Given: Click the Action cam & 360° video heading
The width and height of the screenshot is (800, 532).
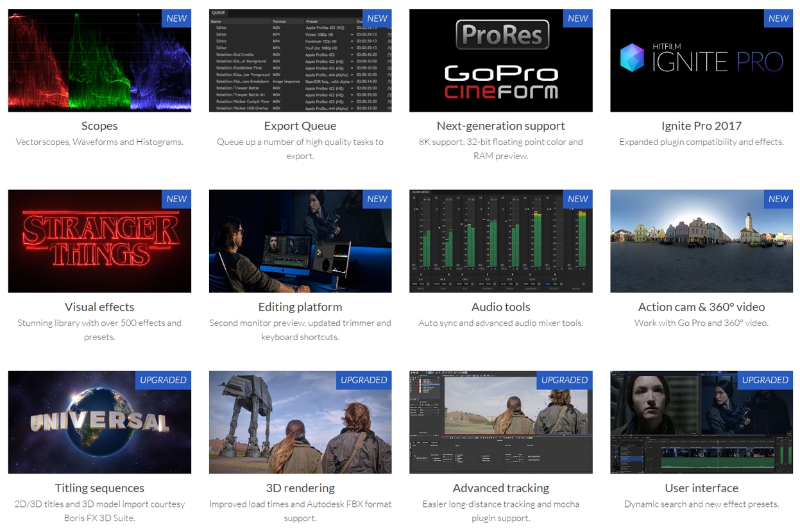Looking at the screenshot, I should (x=702, y=307).
